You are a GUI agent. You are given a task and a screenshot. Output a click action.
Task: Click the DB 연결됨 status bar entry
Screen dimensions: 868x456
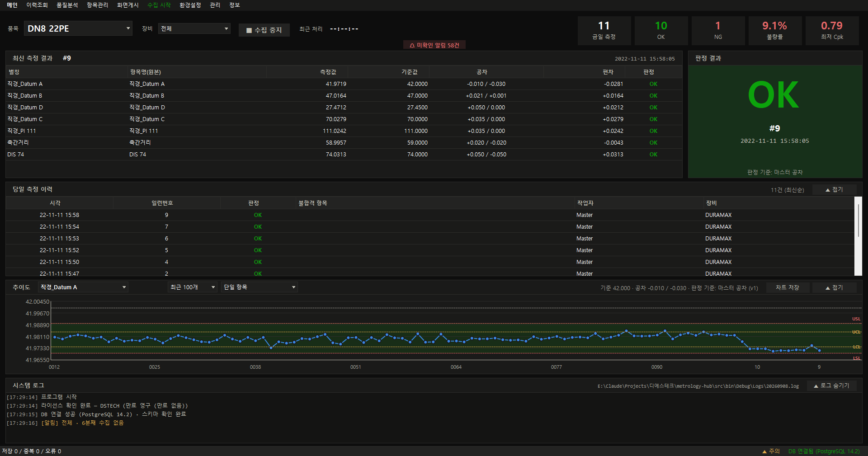824,451
